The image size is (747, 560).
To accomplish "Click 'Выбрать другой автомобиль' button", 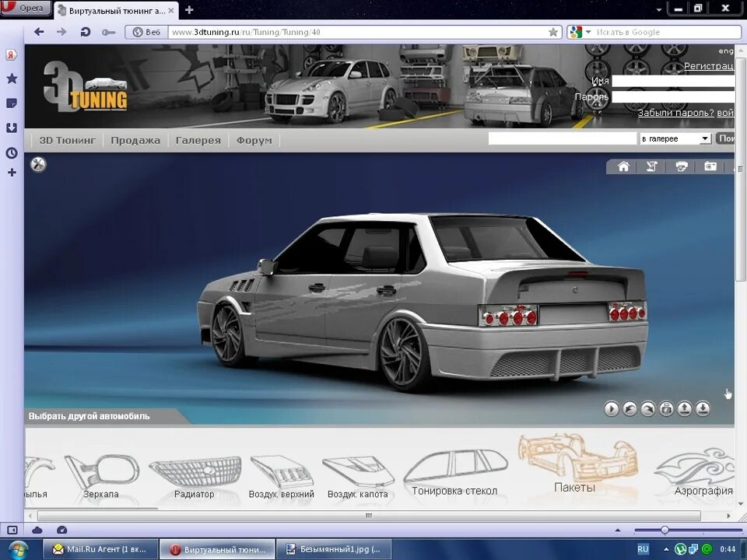I will [89, 416].
